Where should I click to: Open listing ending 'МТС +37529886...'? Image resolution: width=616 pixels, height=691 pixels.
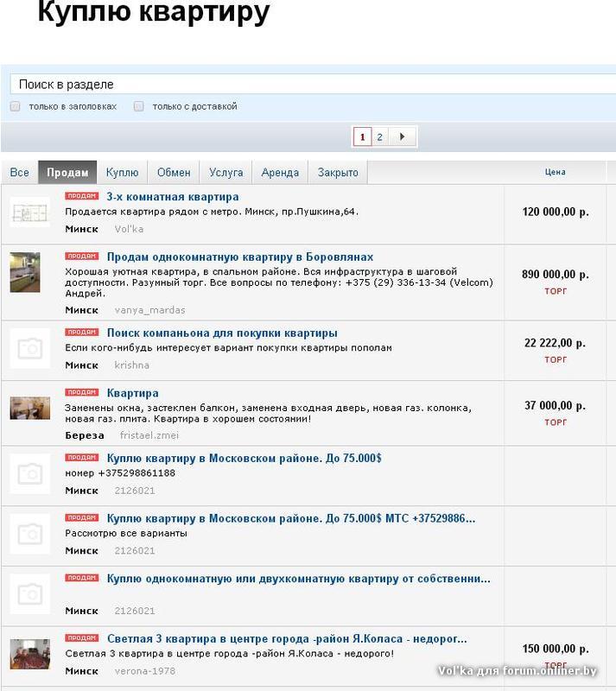[x=291, y=518]
